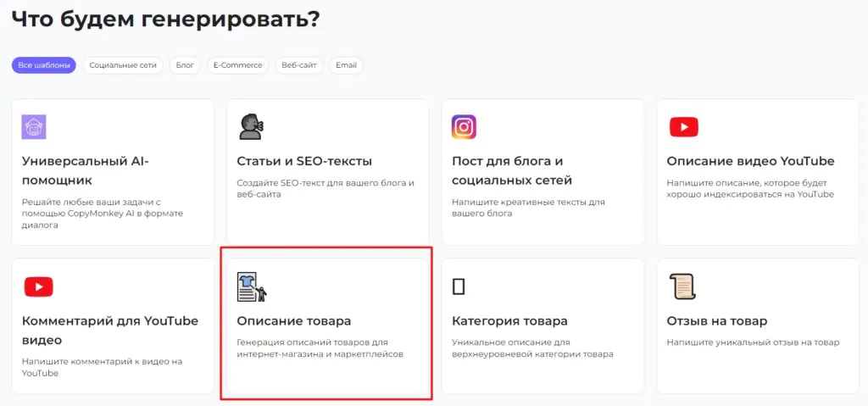
Task: Click the scroll icon above Отзыв на товар
Action: coord(682,287)
